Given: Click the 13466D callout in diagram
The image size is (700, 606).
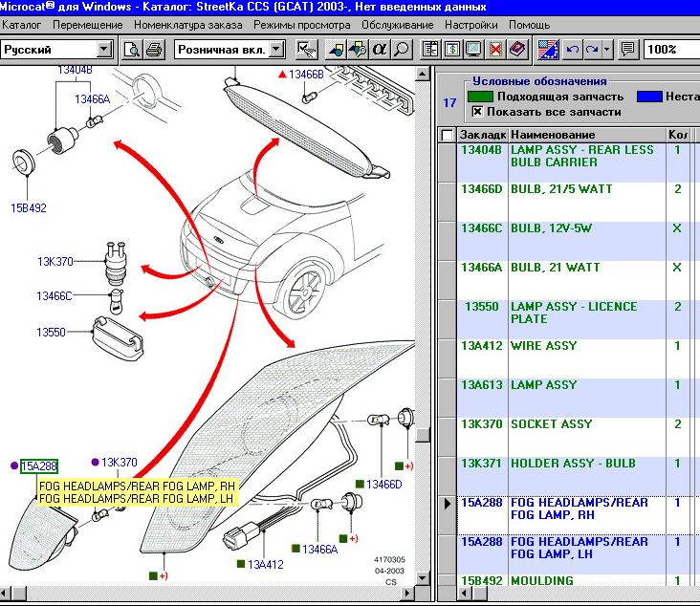Looking at the screenshot, I should point(383,485).
